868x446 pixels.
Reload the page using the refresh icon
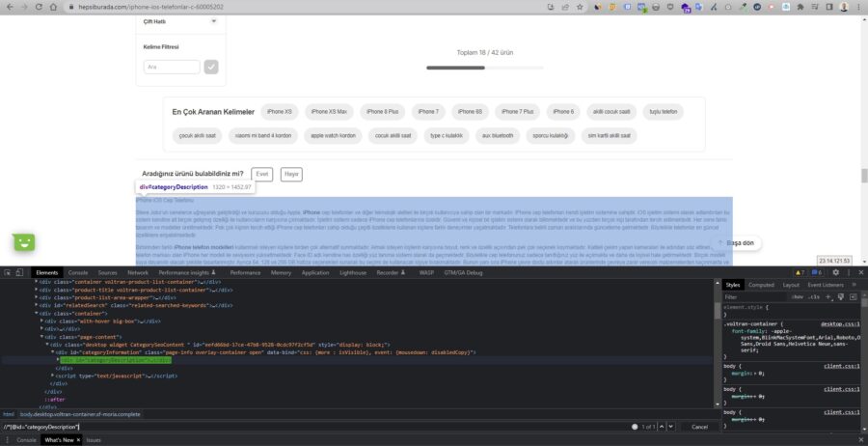point(39,7)
